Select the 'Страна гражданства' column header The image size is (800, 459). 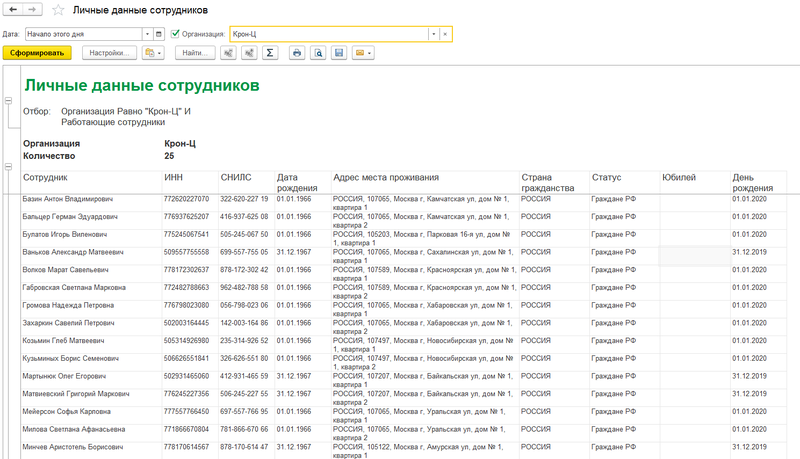547,183
